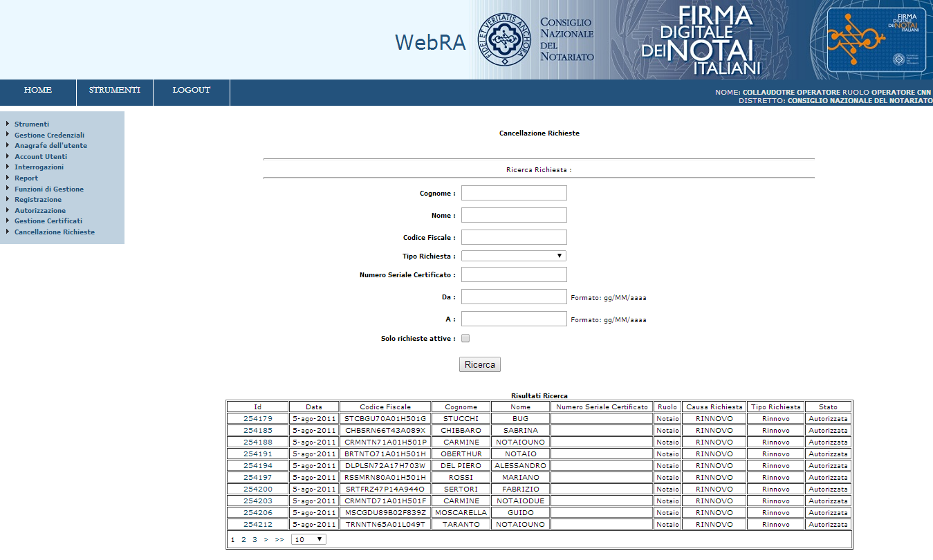Image resolution: width=933 pixels, height=560 pixels.
Task: Click the Consiglio Nazionale del Notariato seal logo
Action: tap(506, 40)
